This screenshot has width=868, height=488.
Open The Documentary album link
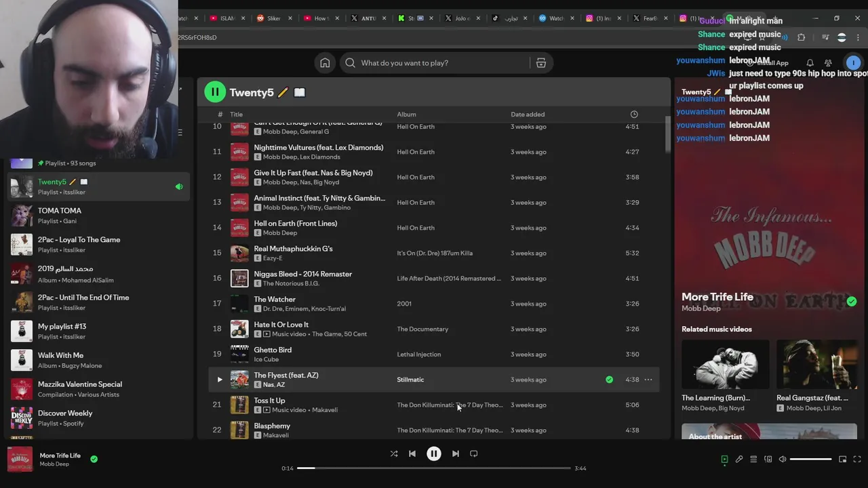click(422, 329)
